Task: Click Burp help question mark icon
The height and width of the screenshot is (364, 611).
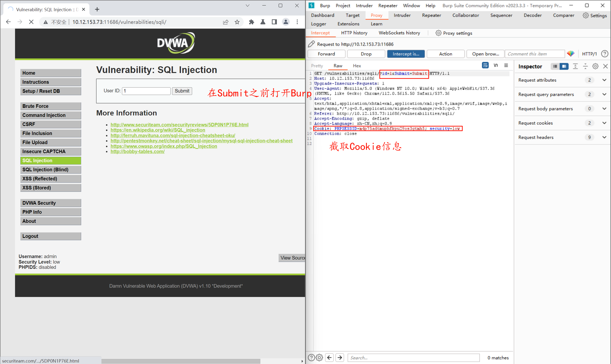Action: point(605,54)
